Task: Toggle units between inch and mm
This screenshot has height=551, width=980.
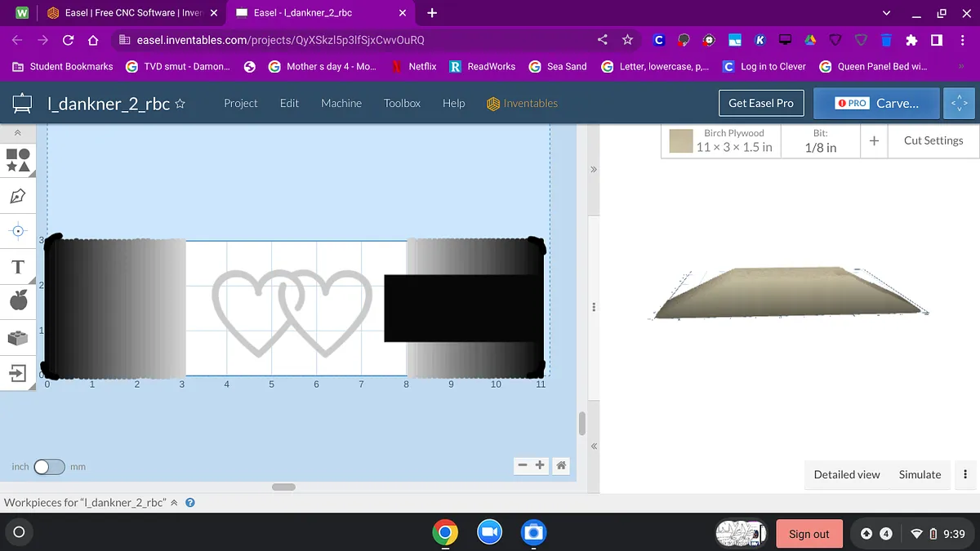Action: pyautogui.click(x=49, y=467)
